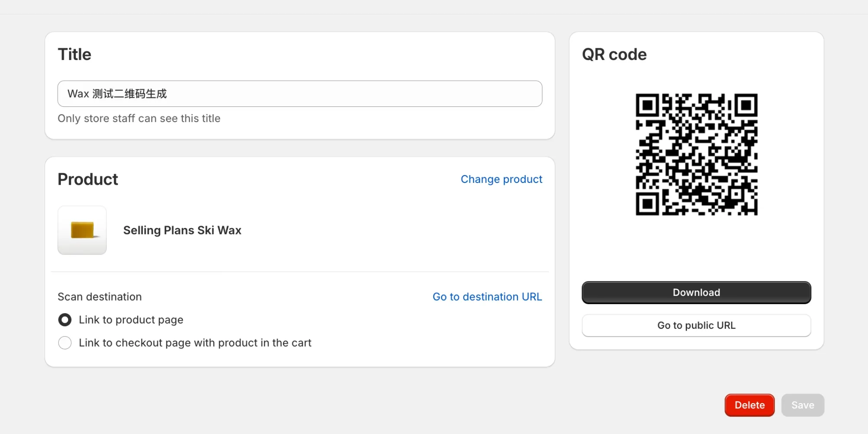Delete this QR code entry
868x434 pixels.
[749, 405]
